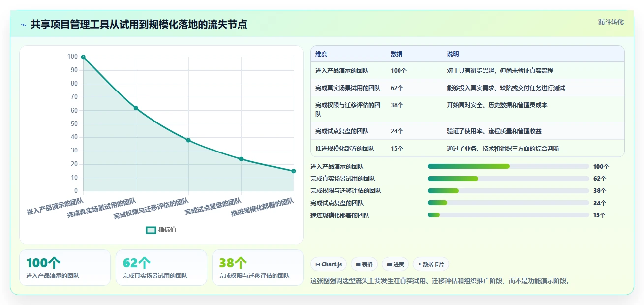Click 24个 value beside the progress bar

pyautogui.click(x=600, y=203)
